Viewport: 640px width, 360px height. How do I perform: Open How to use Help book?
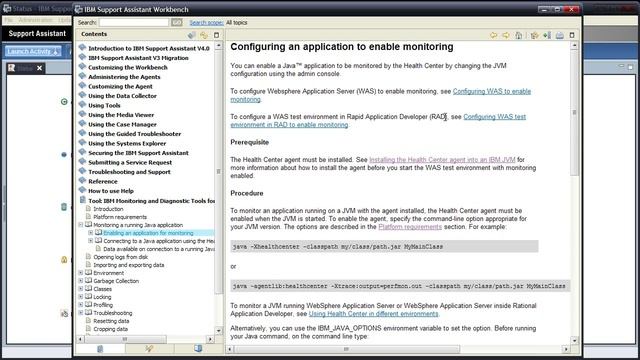(111, 191)
